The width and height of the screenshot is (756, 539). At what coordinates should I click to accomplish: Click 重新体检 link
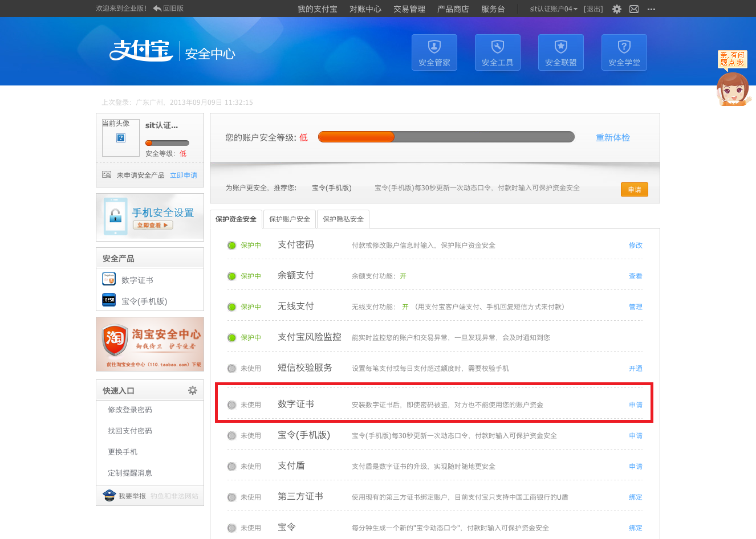(613, 137)
